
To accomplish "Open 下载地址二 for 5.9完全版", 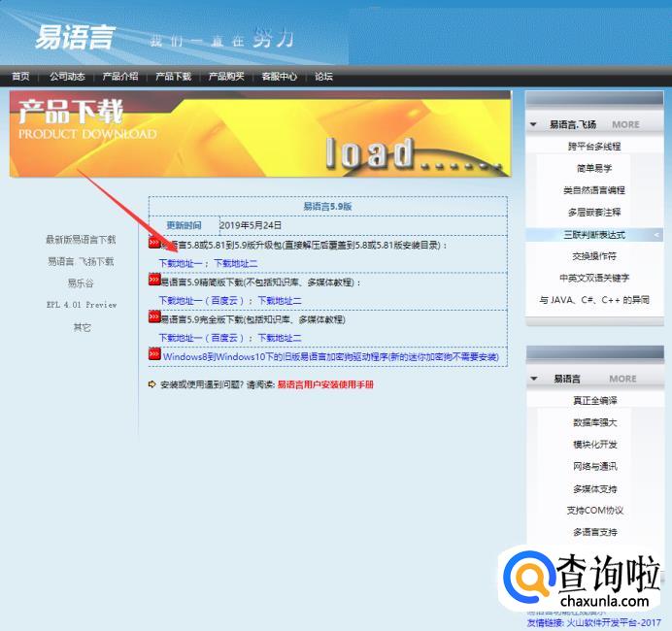I will click(x=280, y=338).
